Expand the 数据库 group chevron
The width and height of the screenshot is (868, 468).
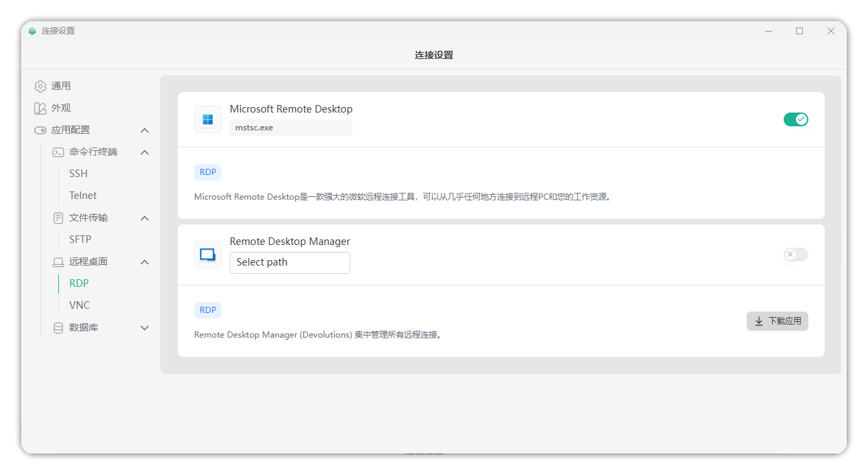tap(145, 328)
